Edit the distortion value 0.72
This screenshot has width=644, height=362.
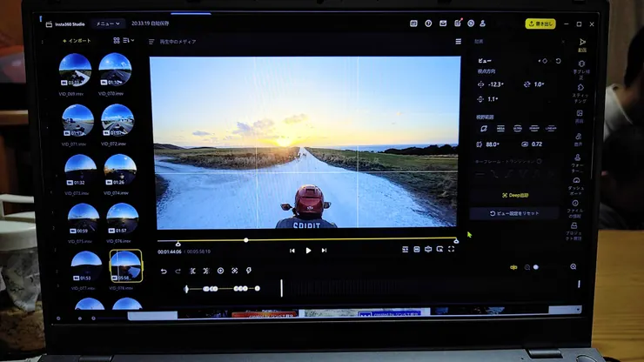coord(537,144)
